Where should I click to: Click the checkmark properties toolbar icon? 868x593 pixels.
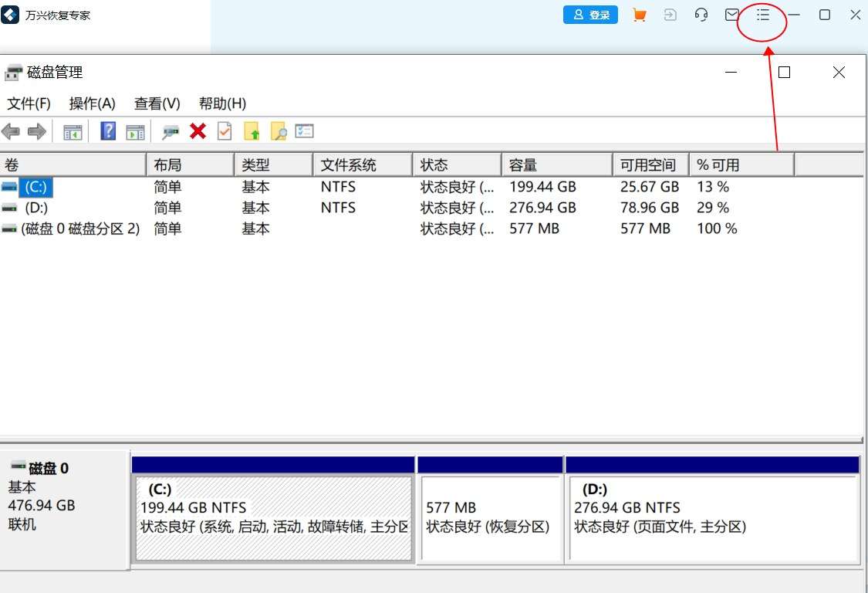click(225, 131)
